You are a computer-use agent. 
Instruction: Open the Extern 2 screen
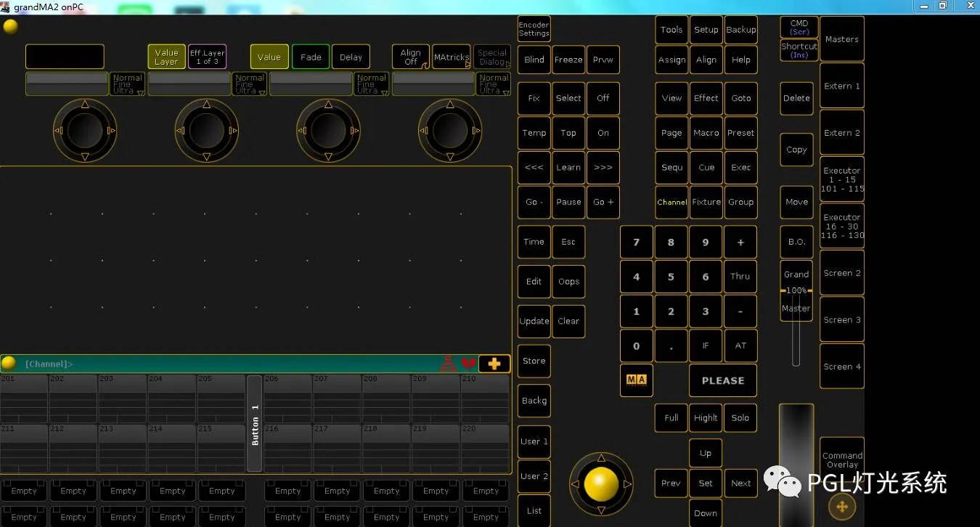pyautogui.click(x=842, y=133)
